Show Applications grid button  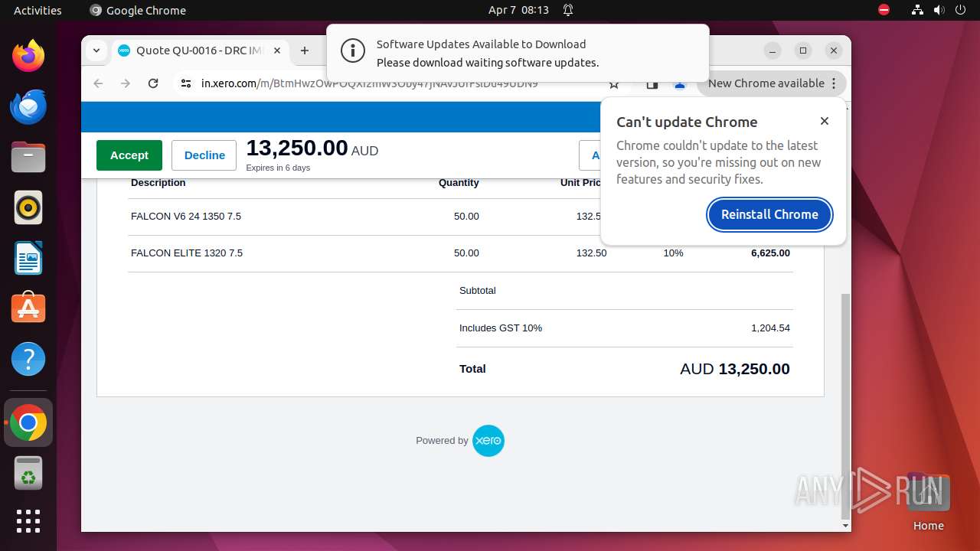(x=28, y=521)
